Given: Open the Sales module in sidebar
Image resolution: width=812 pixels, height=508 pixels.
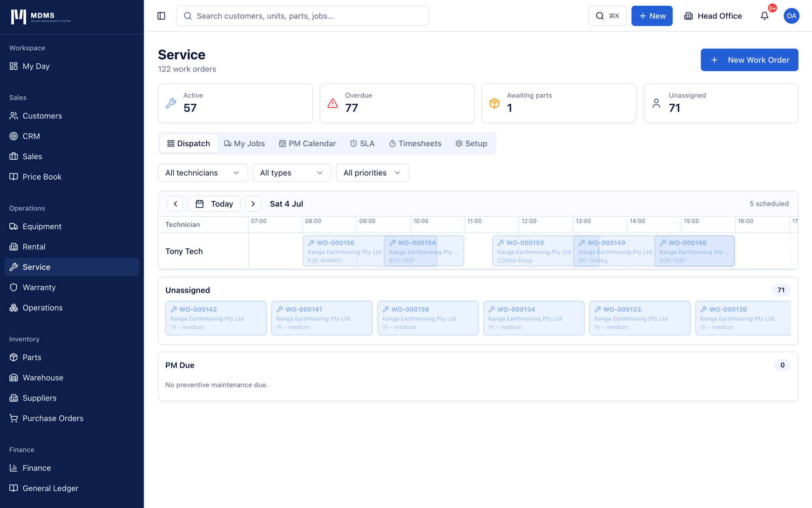Looking at the screenshot, I should pyautogui.click(x=72, y=156).
